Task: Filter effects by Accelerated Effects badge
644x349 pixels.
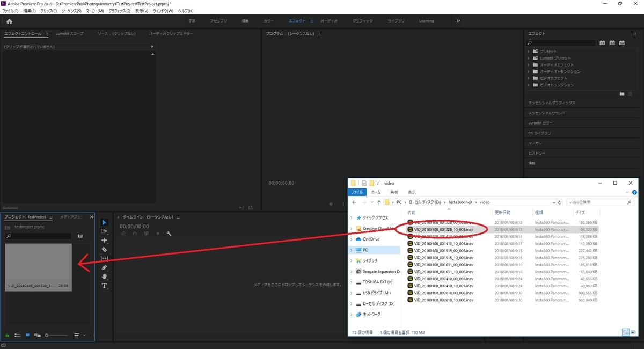Action: pyautogui.click(x=603, y=43)
